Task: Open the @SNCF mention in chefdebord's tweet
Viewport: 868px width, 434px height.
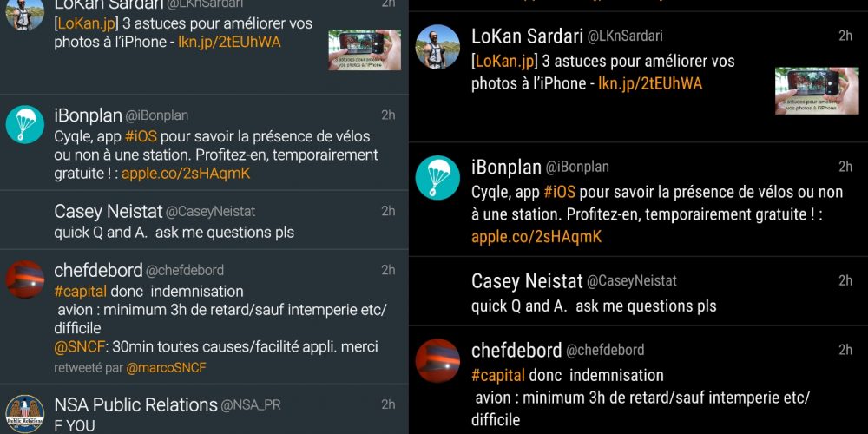Action: [x=80, y=347]
